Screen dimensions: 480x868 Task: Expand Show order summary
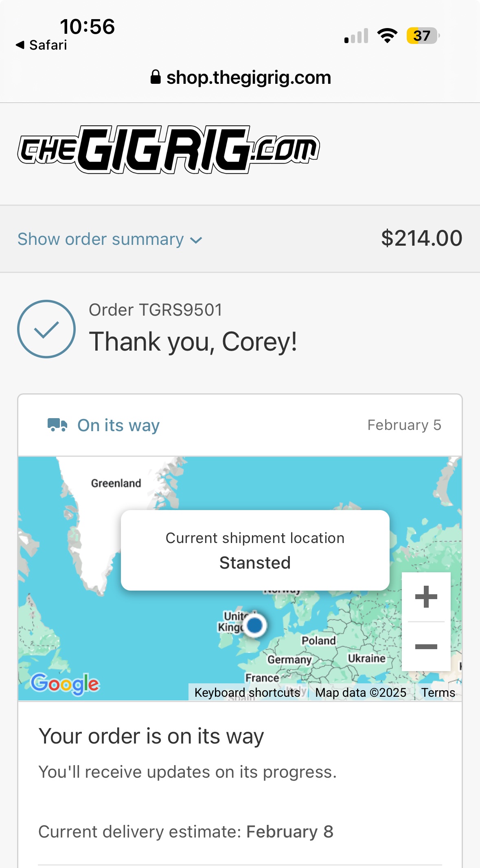click(x=101, y=239)
